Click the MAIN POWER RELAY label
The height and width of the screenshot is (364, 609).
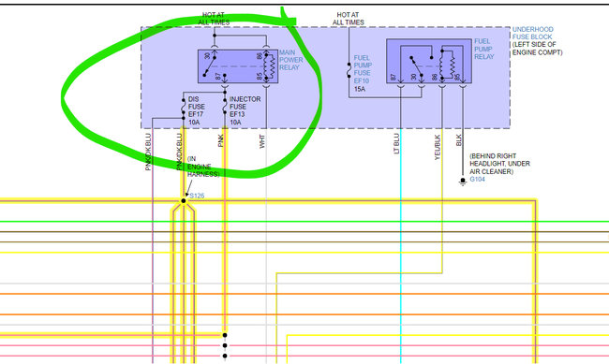[290, 60]
